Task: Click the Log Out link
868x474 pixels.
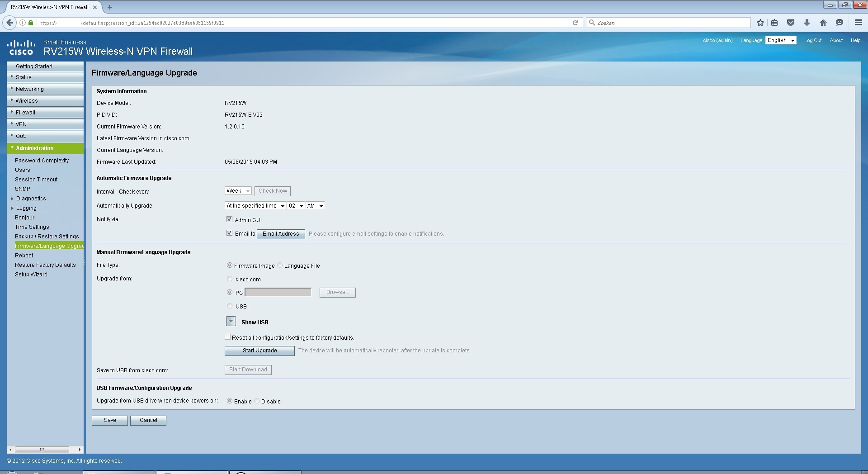Action: (812, 40)
